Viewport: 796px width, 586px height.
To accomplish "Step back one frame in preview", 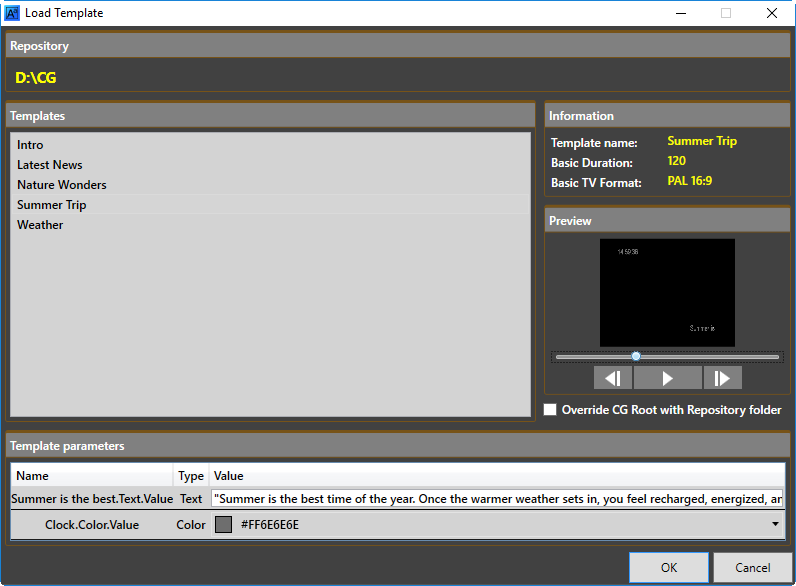I will pyautogui.click(x=613, y=378).
